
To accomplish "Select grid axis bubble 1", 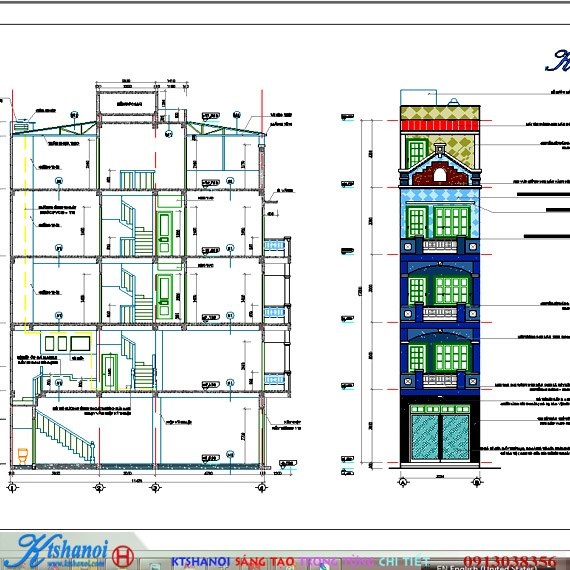I will pos(12,487).
